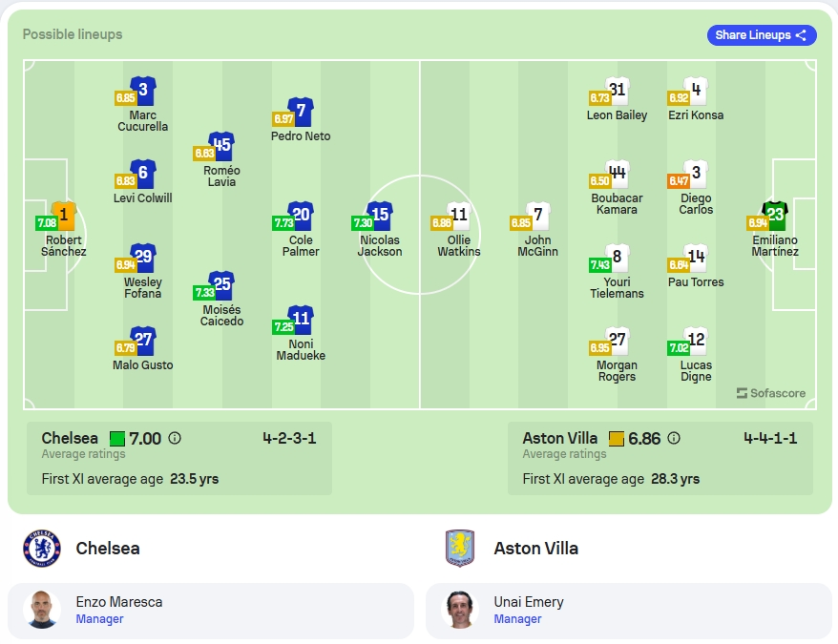The width and height of the screenshot is (838, 644).
Task: Click Enzo Maresca's manager photo
Action: click(x=42, y=610)
